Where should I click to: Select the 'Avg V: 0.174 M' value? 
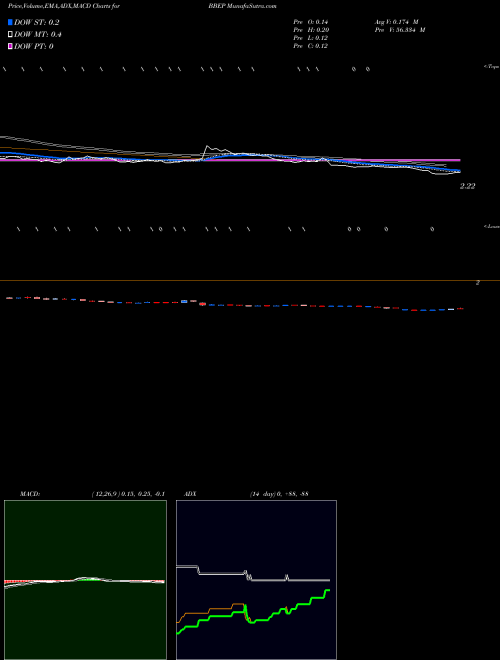coord(396,22)
